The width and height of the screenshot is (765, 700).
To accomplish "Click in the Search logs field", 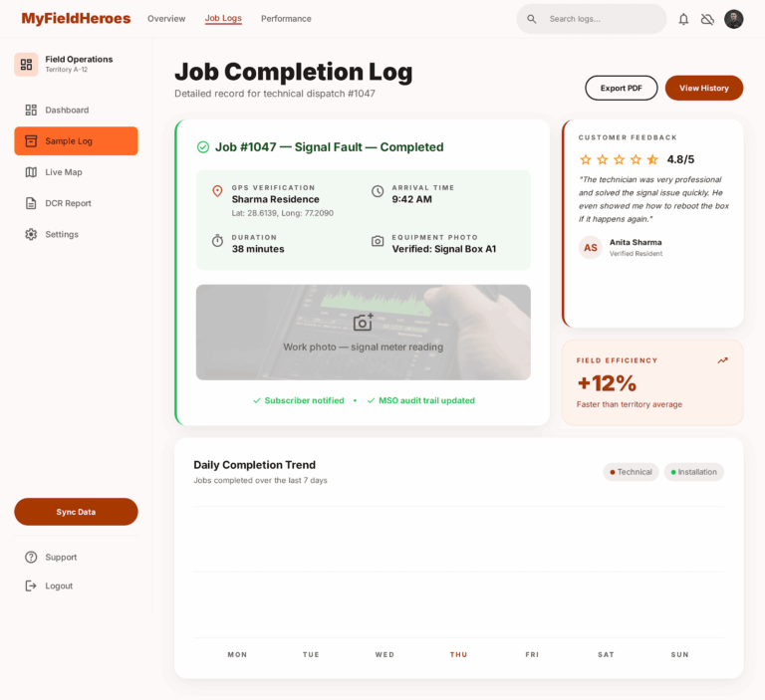I will click(592, 19).
